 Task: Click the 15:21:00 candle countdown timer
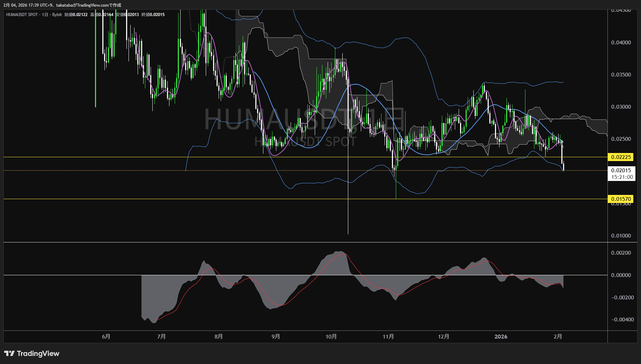(x=622, y=177)
